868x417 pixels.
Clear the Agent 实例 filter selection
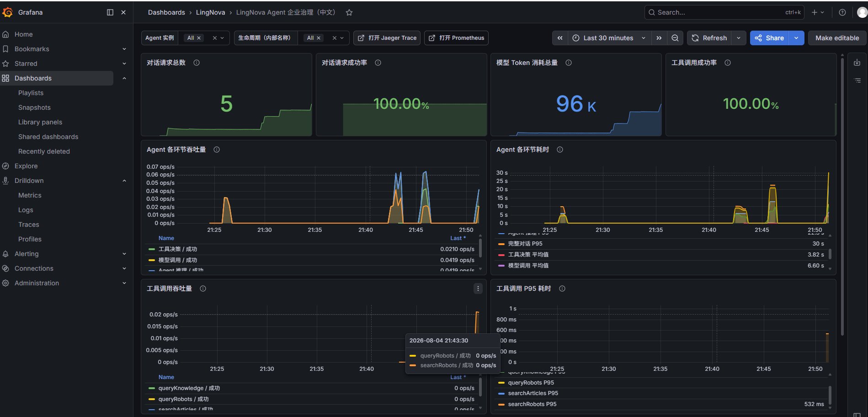(215, 38)
